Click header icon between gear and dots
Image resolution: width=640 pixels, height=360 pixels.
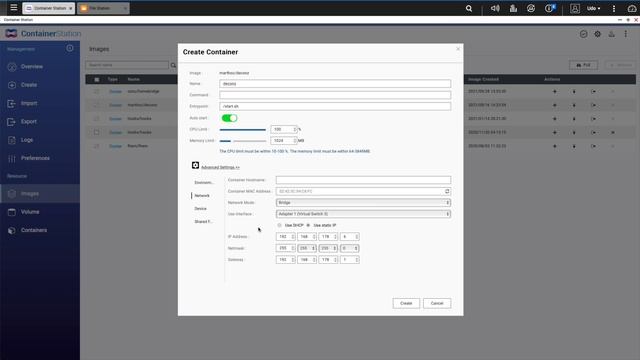click(x=611, y=34)
